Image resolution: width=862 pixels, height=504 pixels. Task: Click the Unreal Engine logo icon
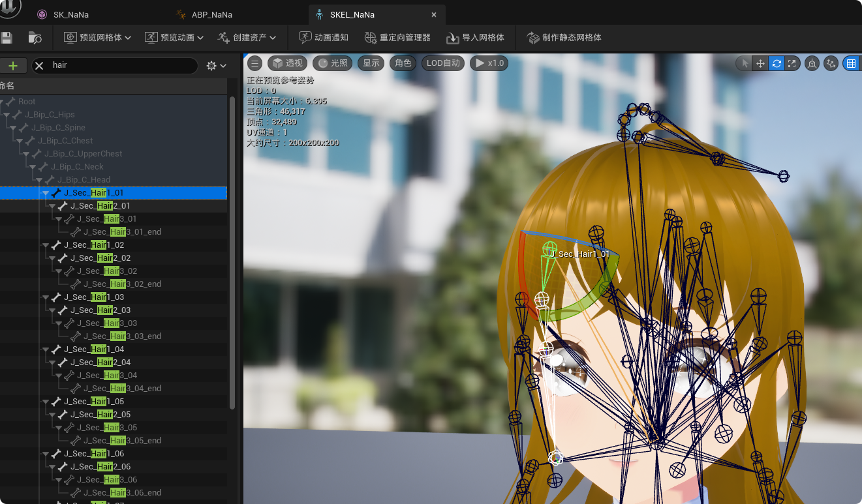pyautogui.click(x=9, y=7)
